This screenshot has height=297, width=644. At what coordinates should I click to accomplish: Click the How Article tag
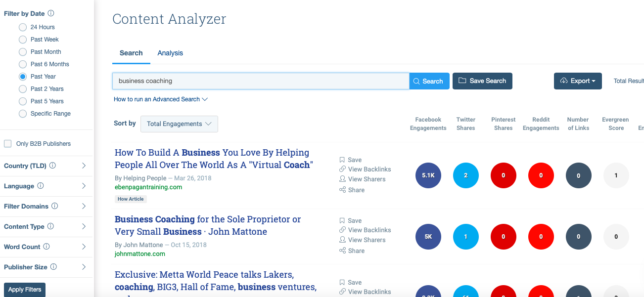pos(131,199)
